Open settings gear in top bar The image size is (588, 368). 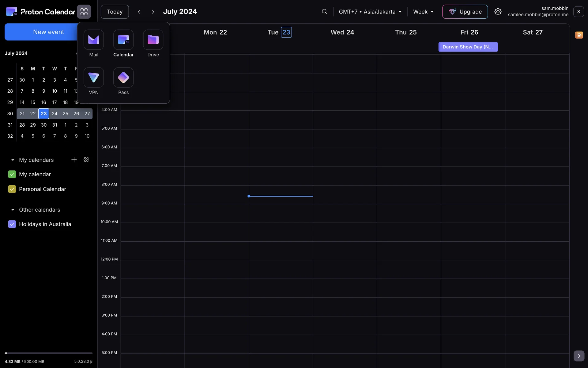point(498,12)
